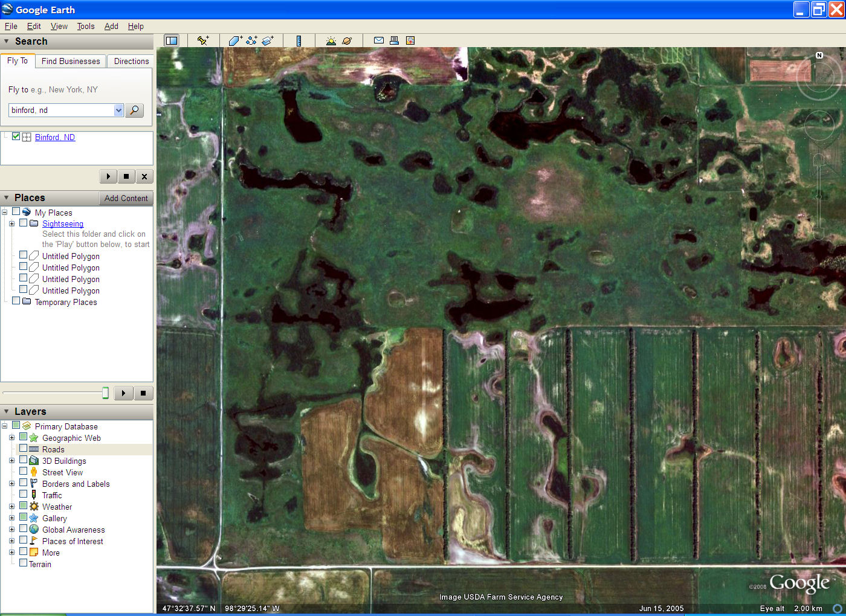
Task: Enable the Street View layer checkbox
Action: (23, 471)
